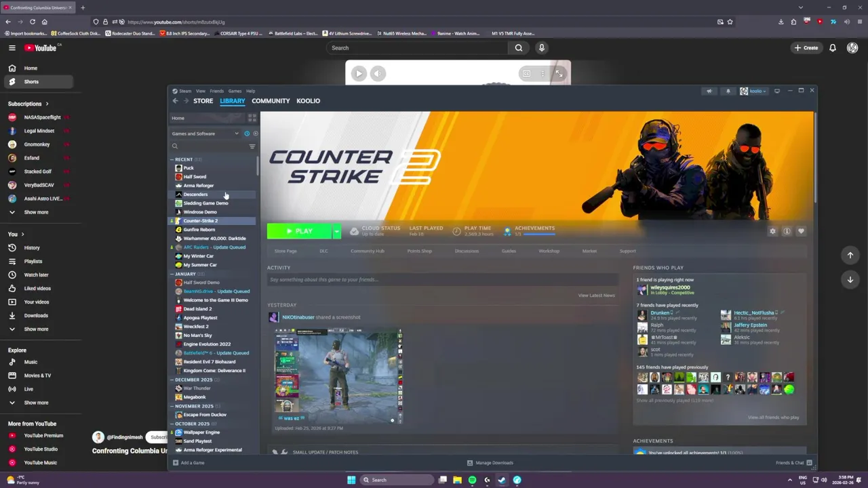Open the KOOLIO profile tab in Steam
The height and width of the screenshot is (488, 868).
tap(308, 101)
